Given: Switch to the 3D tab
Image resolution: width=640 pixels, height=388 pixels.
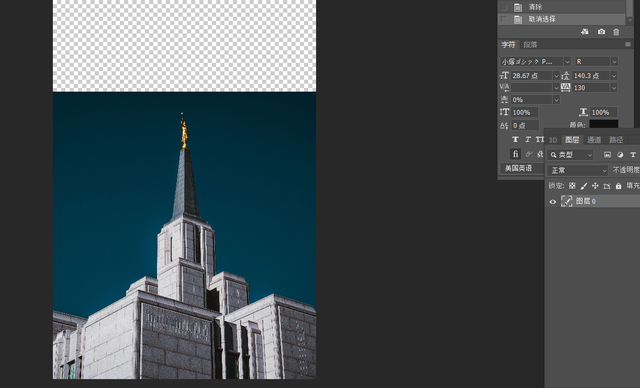Looking at the screenshot, I should 553,140.
